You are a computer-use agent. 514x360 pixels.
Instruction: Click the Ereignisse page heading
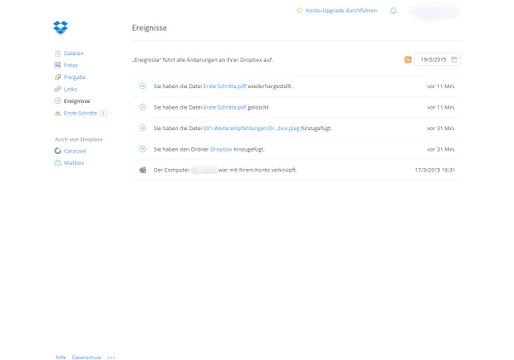[149, 28]
